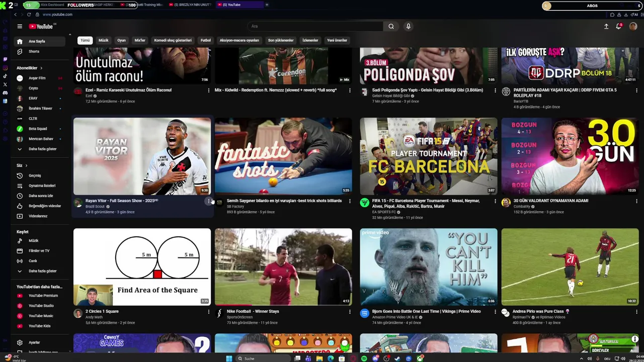This screenshot has width=644, height=362.
Task: Open Beta Squad subscription channel
Action: coord(39,129)
